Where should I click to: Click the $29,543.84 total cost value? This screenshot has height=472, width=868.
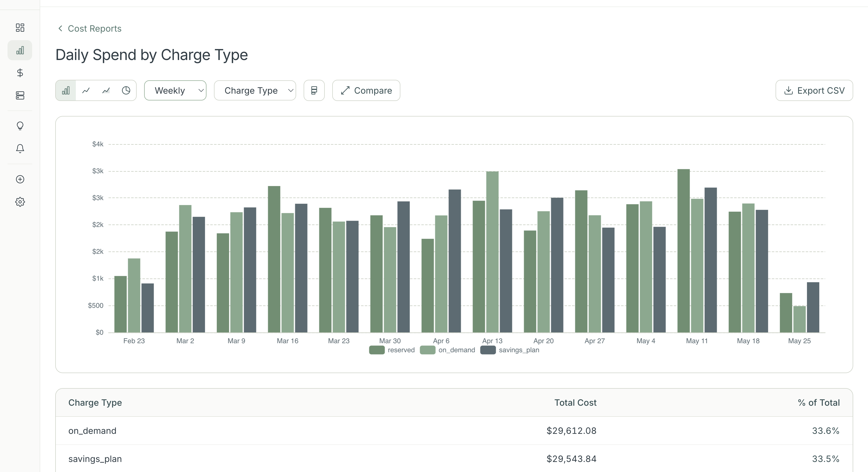(571, 459)
